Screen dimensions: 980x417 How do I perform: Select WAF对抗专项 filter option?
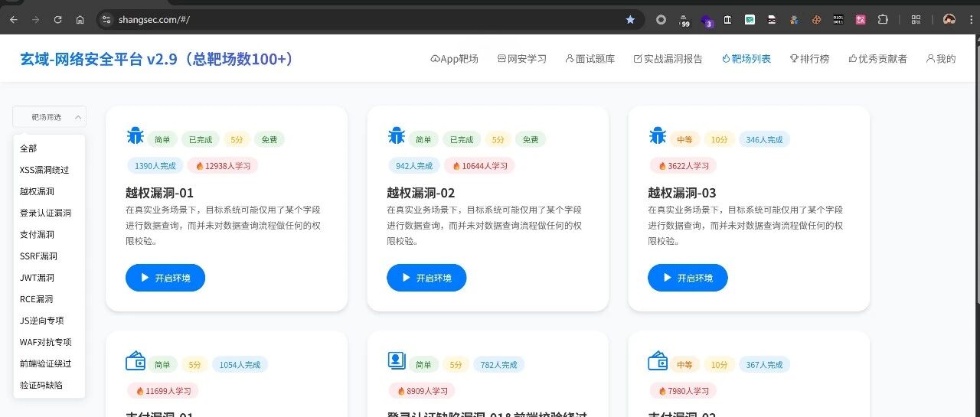(x=49, y=342)
